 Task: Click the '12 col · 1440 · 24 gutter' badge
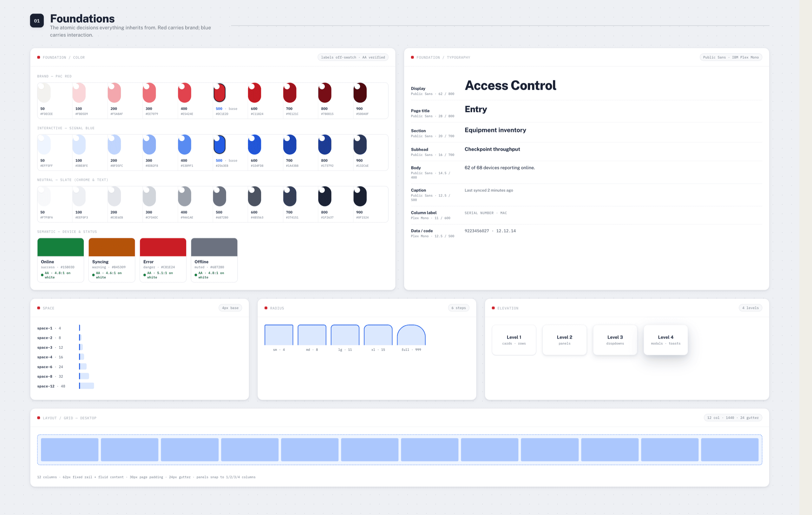(733, 418)
